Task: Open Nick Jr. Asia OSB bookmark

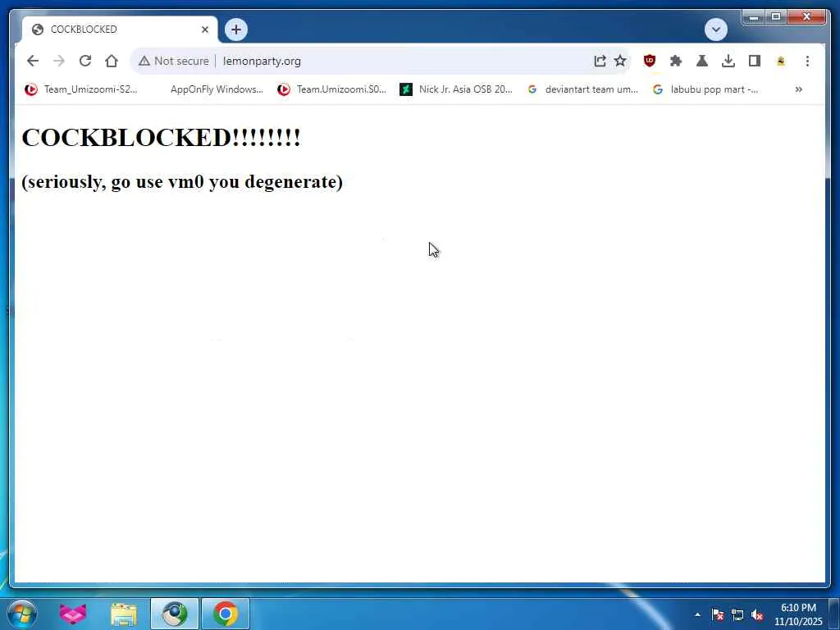Action: [x=456, y=89]
